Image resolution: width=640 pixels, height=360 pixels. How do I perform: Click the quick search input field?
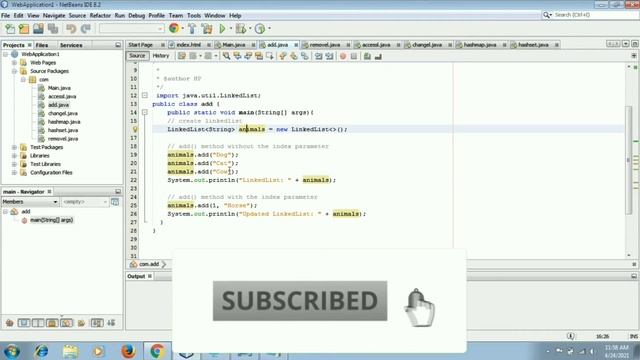(594, 15)
